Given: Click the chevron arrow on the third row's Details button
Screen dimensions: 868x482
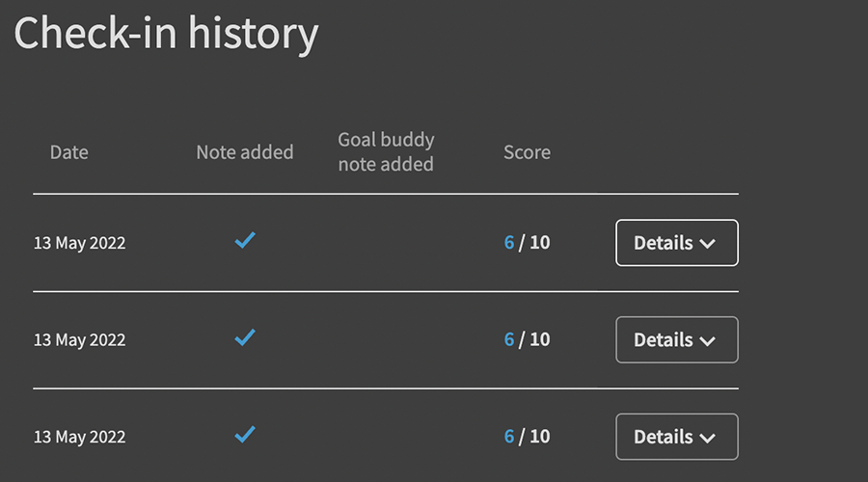Looking at the screenshot, I should coord(708,439).
